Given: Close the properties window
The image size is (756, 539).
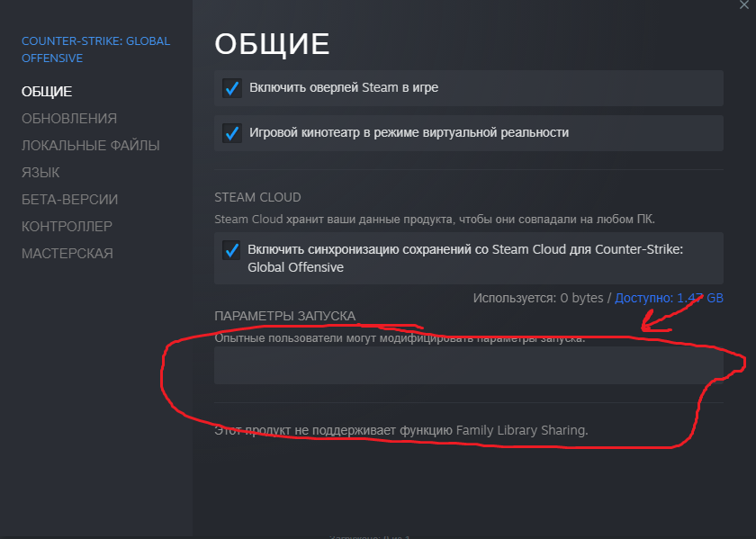Looking at the screenshot, I should click(744, 5).
